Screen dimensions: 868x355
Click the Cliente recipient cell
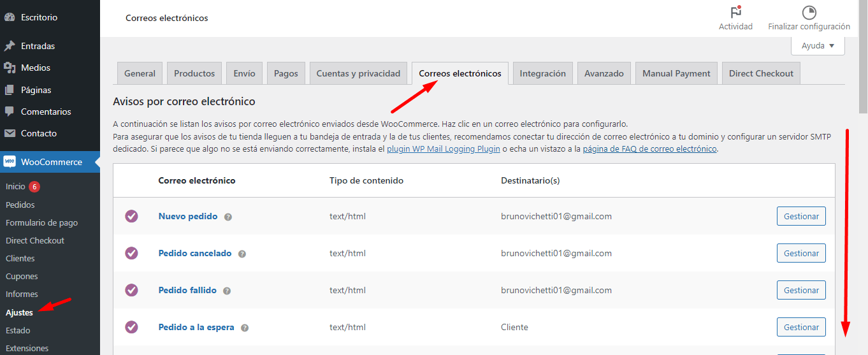[x=514, y=327]
